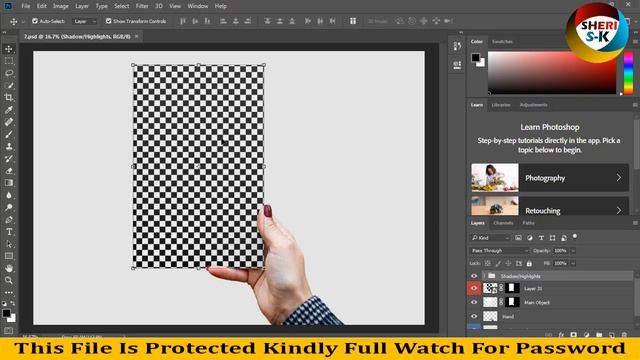Select the Rectangle shape tool

pos(9,256)
